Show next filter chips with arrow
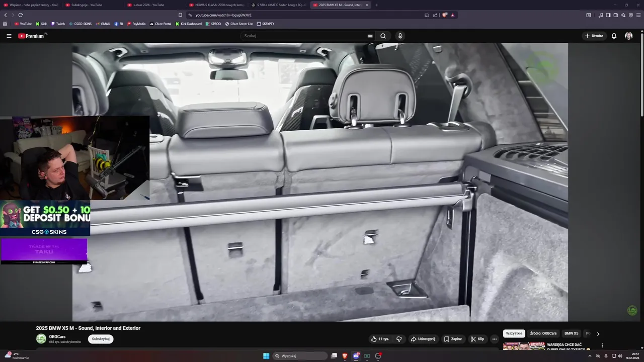This screenshot has height=362, width=644. click(598, 333)
